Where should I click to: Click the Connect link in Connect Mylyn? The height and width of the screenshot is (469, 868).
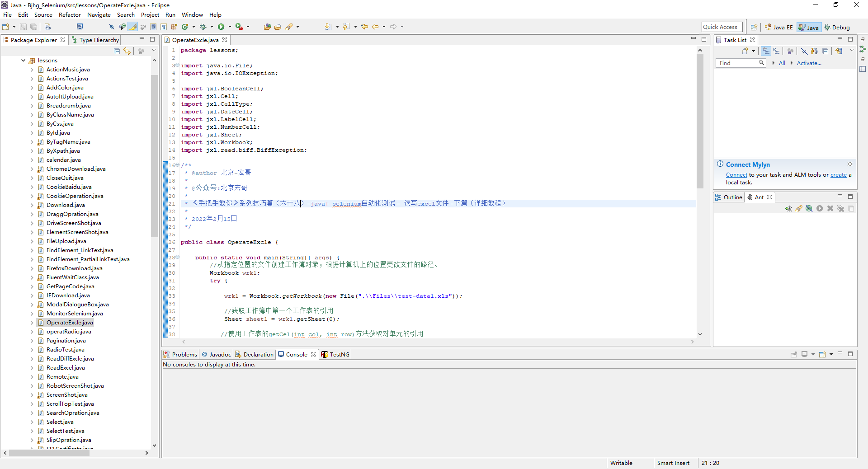[736, 175]
